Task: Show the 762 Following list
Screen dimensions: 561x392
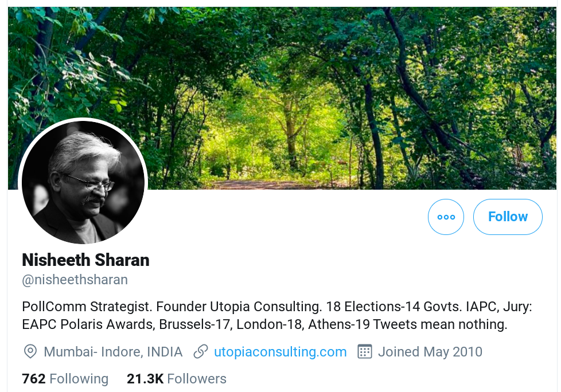Action: tap(65, 379)
